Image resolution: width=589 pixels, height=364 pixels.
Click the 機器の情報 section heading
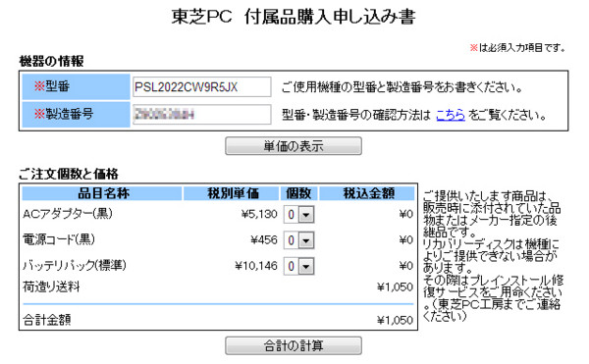coord(51,61)
